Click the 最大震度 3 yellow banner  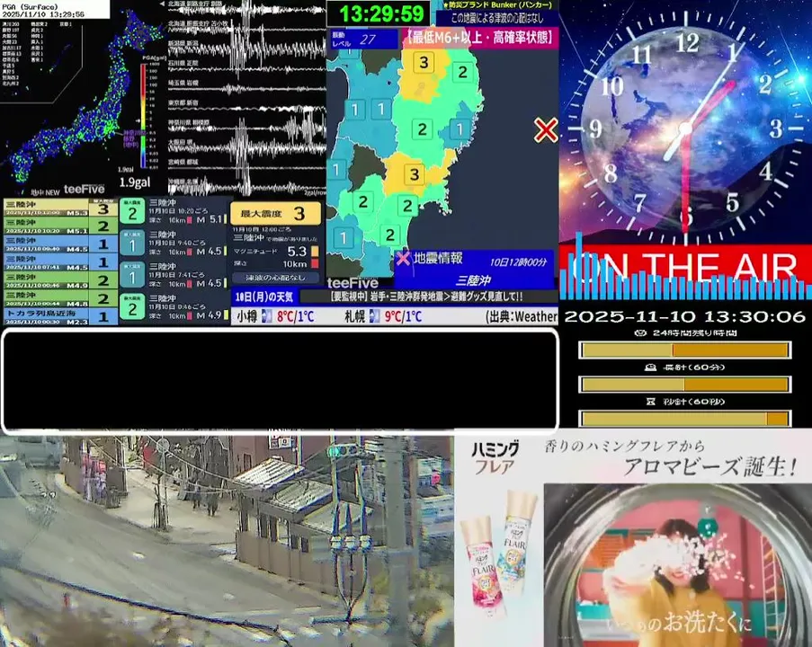(275, 213)
